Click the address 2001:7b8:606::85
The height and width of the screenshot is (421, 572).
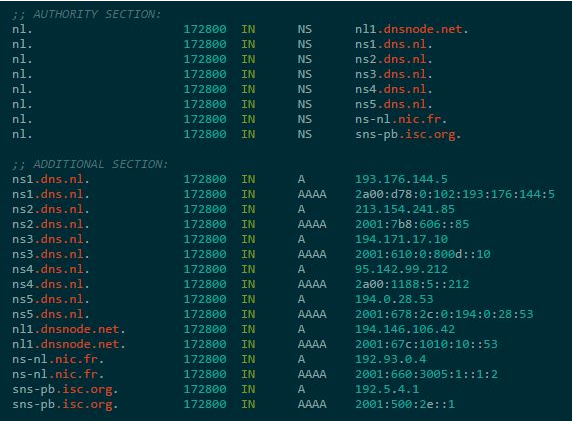click(x=412, y=224)
